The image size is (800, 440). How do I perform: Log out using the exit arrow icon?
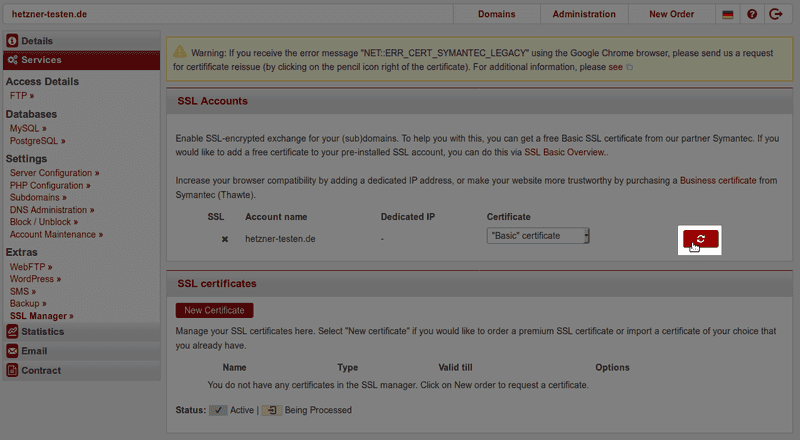click(776, 14)
